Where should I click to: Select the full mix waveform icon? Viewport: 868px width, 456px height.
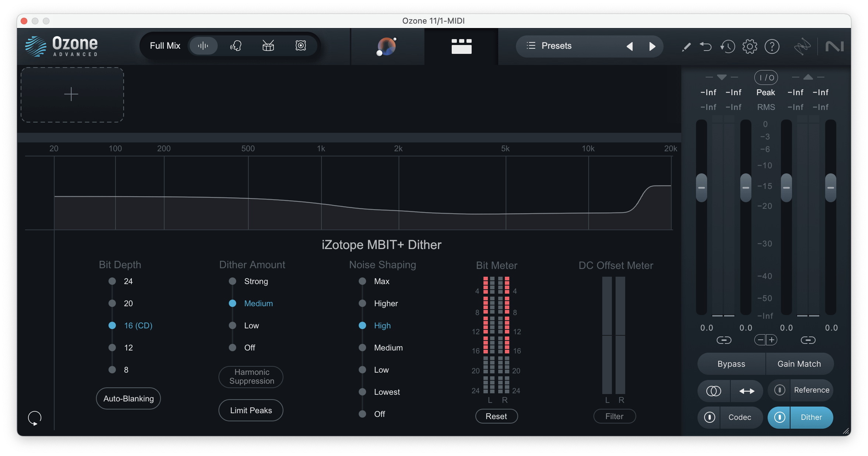[203, 46]
